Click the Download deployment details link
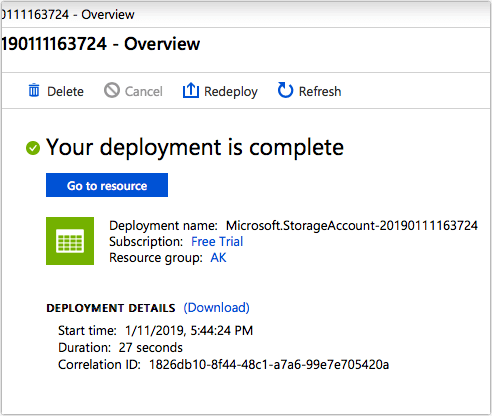Screen dimensions: 492x416 pos(216,308)
